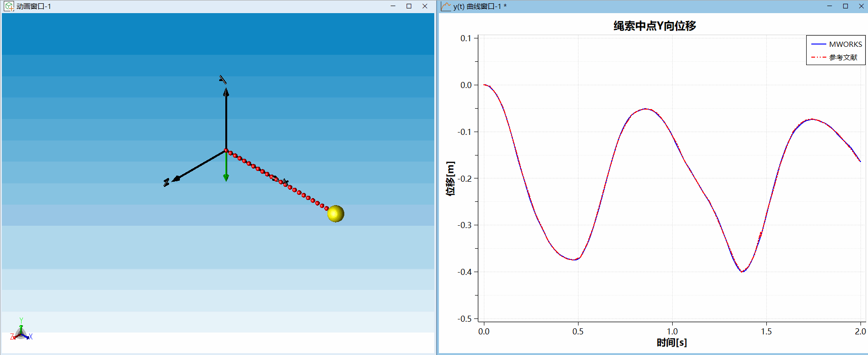Click Y axis tick label -0.5
Image resolution: width=868 pixels, height=355 pixels.
click(465, 319)
